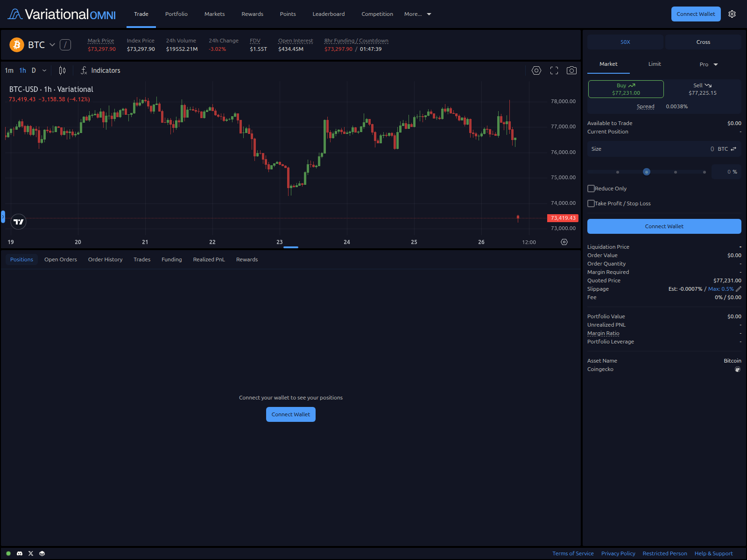Open the Pro order type dropdown

click(708, 64)
